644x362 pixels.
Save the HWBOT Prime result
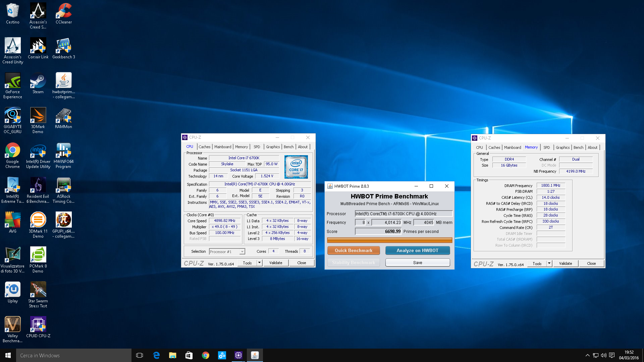coord(417,262)
